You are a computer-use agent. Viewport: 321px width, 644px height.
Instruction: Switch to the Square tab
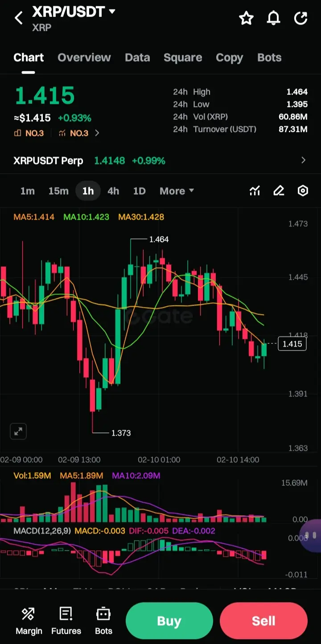tap(183, 57)
